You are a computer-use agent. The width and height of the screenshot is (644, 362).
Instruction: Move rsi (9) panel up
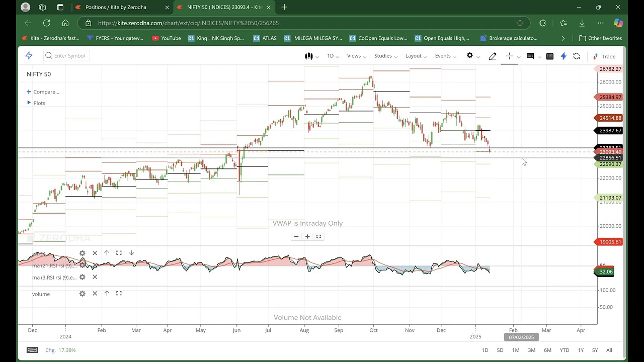pyautogui.click(x=107, y=253)
